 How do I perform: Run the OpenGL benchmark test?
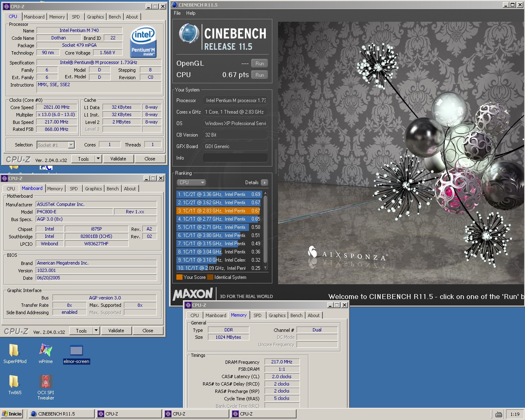coord(260,64)
